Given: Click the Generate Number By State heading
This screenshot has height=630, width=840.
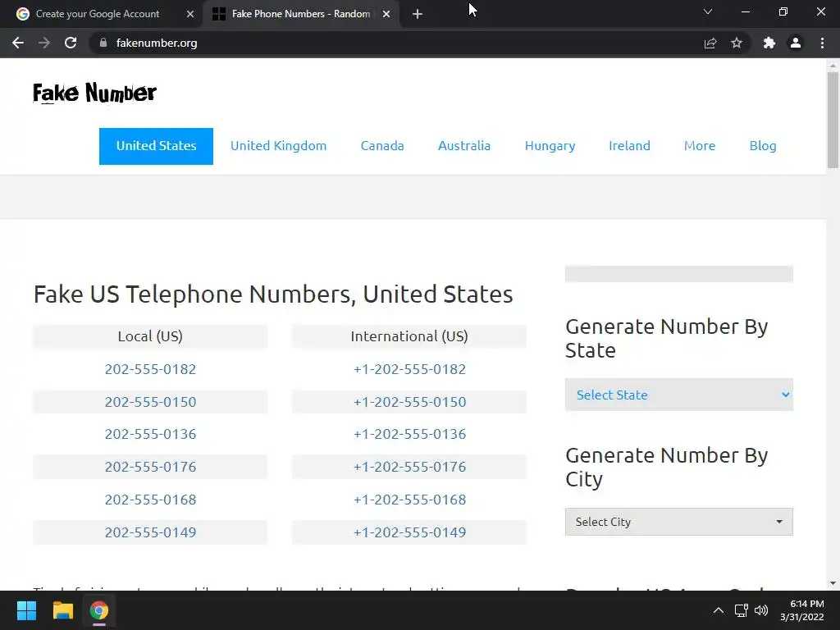Looking at the screenshot, I should pos(666,338).
